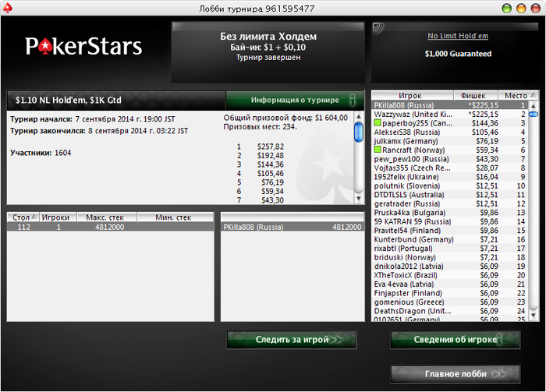This screenshot has width=546, height=392.
Task: Select table 112 row in table list
Action: 111,227
